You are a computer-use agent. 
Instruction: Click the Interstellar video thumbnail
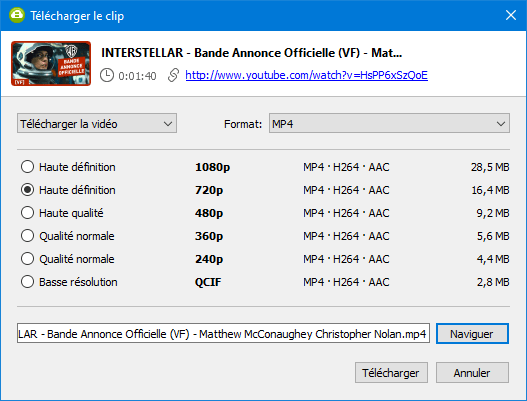point(51,64)
